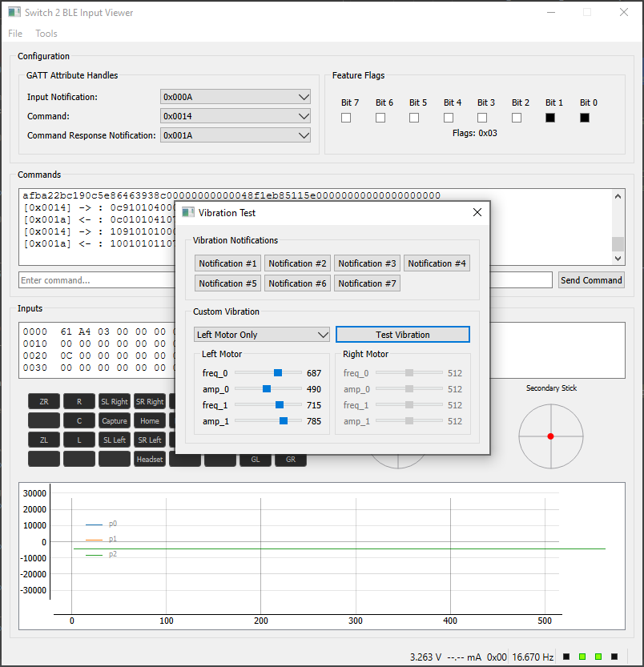Open the Tools menu
The image size is (644, 667).
click(x=46, y=33)
